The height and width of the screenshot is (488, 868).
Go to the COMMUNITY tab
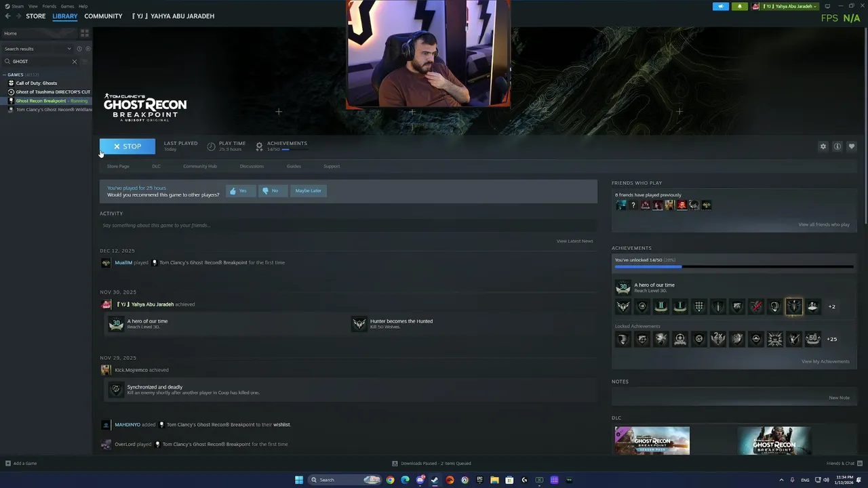click(x=103, y=16)
